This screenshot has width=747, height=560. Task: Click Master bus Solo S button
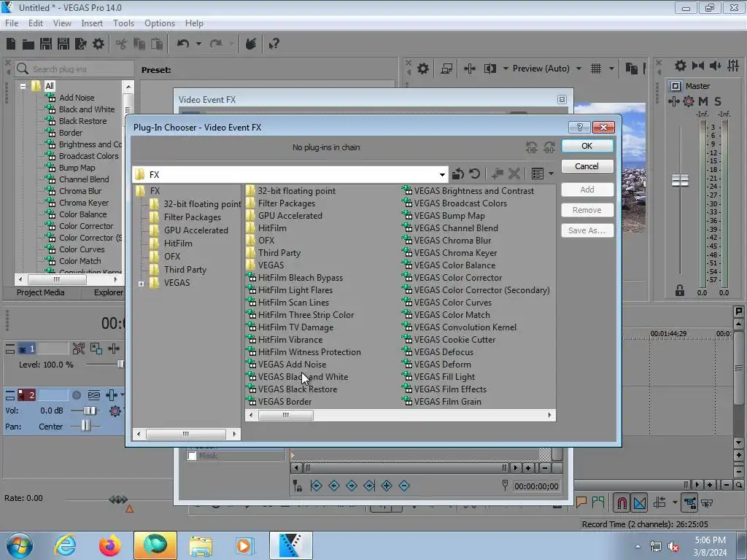pos(718,101)
